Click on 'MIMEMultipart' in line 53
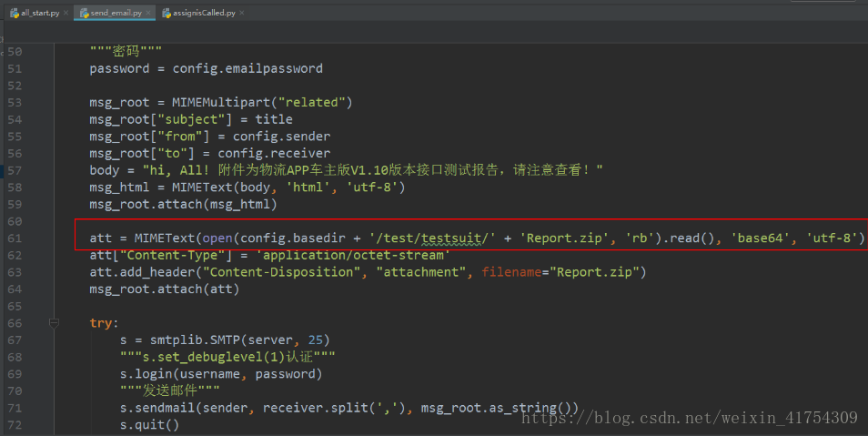Viewport: 868px width, 436px height. pyautogui.click(x=221, y=103)
